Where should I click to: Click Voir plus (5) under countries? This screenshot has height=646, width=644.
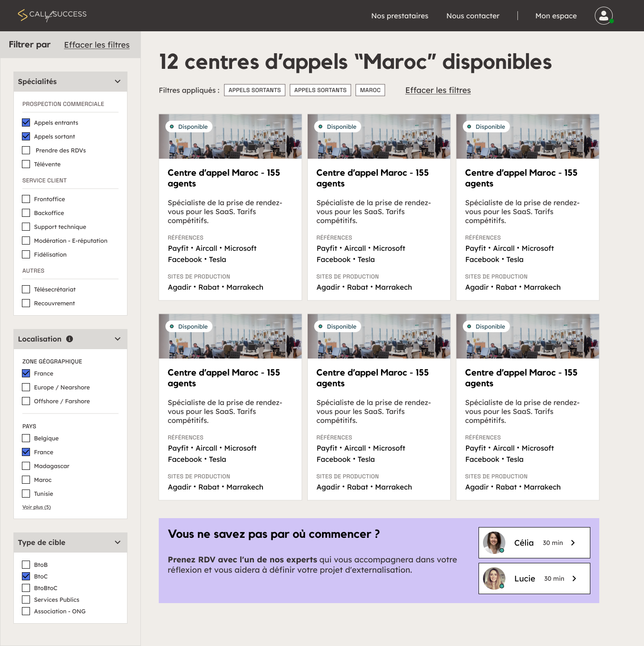[37, 507]
